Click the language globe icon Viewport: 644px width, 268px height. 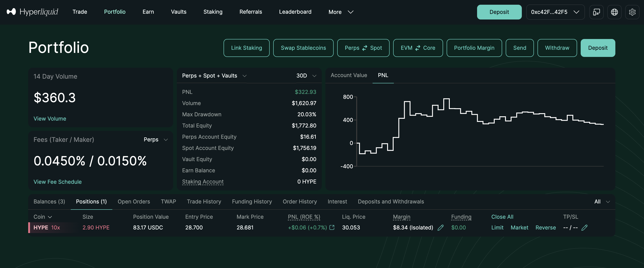614,12
